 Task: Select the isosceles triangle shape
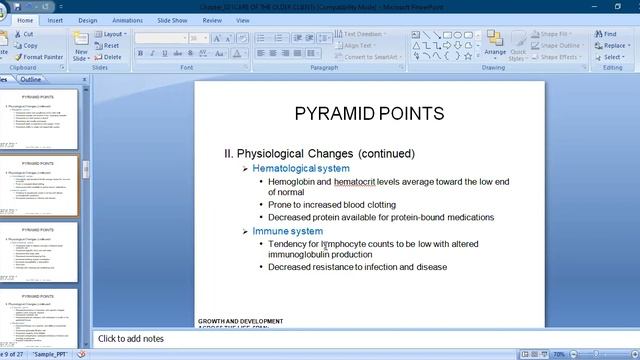[416, 45]
